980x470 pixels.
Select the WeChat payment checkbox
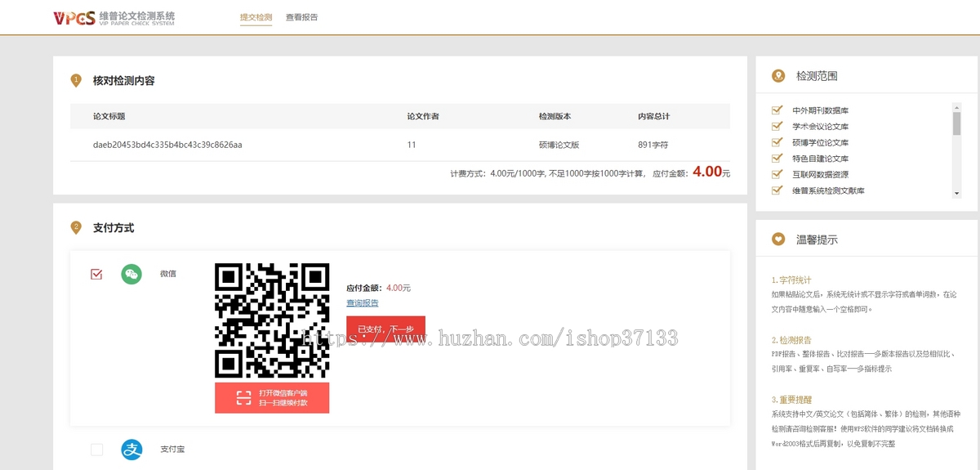click(x=96, y=274)
